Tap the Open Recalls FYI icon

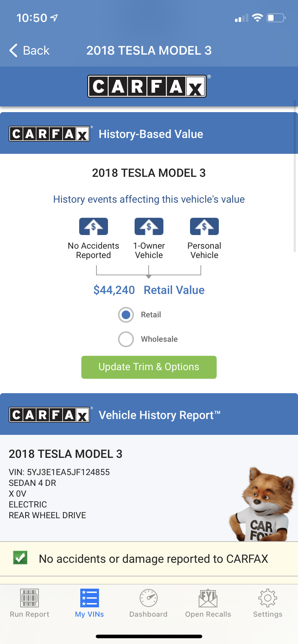point(208,598)
